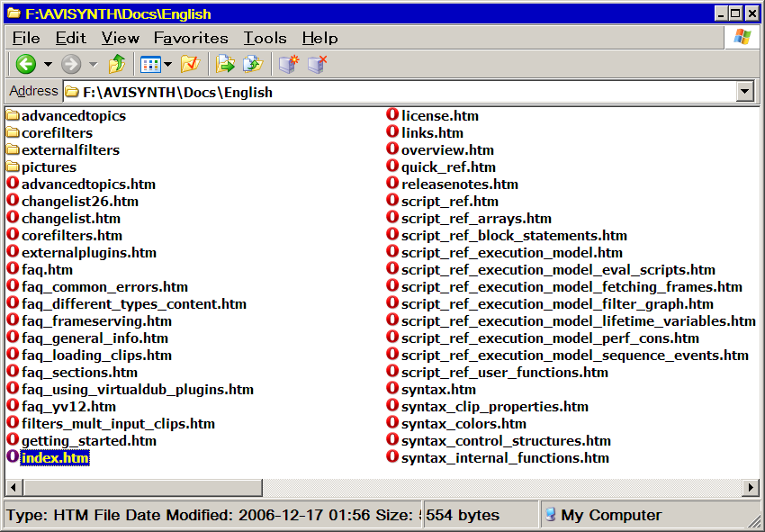Image resolution: width=765 pixels, height=532 pixels.
Task: Click the Windows flag logo
Action: [x=742, y=37]
